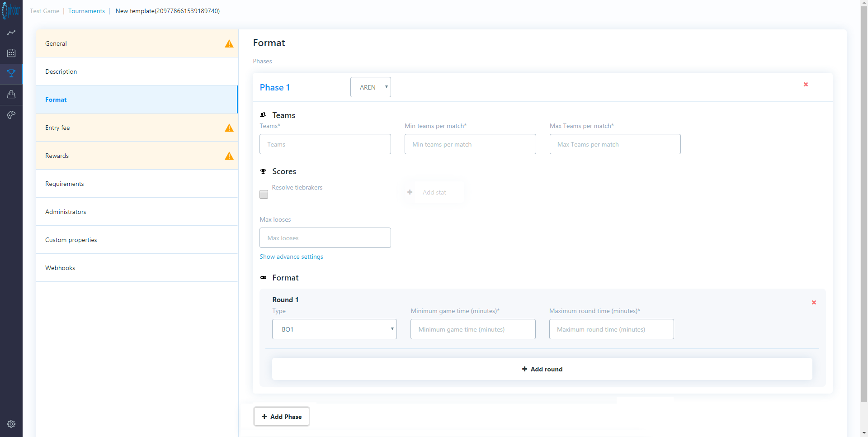The image size is (868, 437).
Task: Switch to the Entry fee tab
Action: click(137, 128)
